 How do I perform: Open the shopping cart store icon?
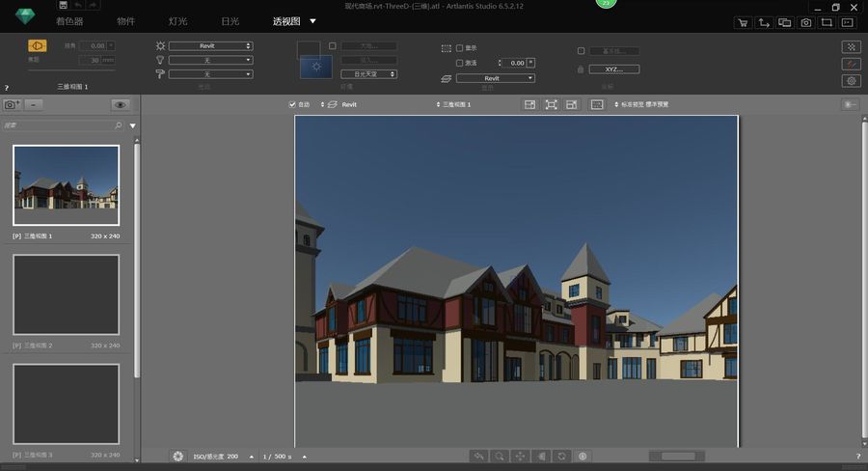(743, 23)
